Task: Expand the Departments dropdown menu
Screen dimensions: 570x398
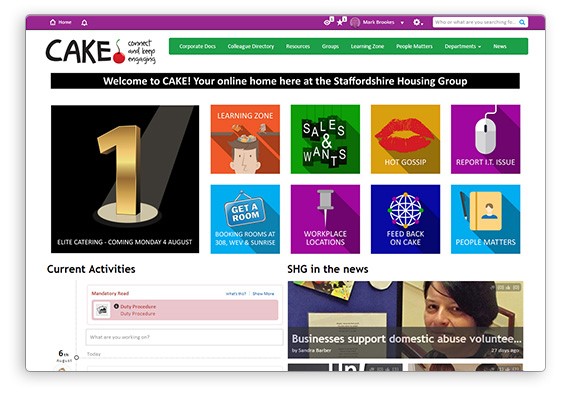Action: (x=463, y=46)
